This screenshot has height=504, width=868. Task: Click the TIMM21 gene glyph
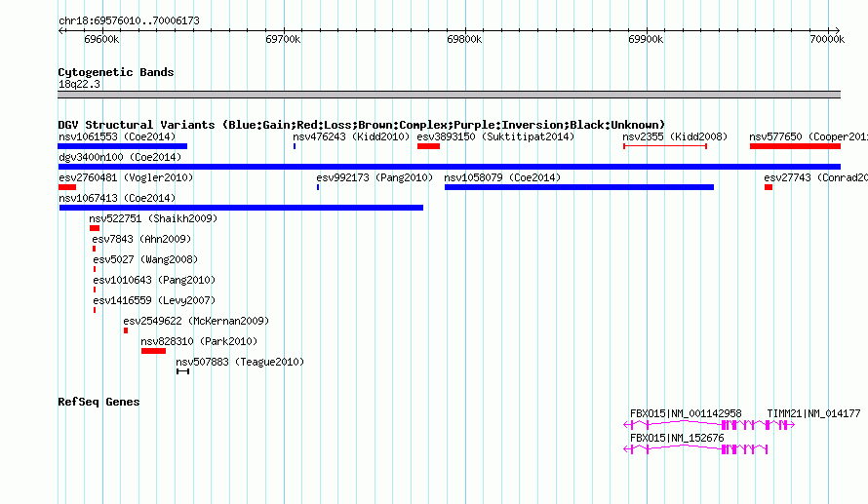781,425
